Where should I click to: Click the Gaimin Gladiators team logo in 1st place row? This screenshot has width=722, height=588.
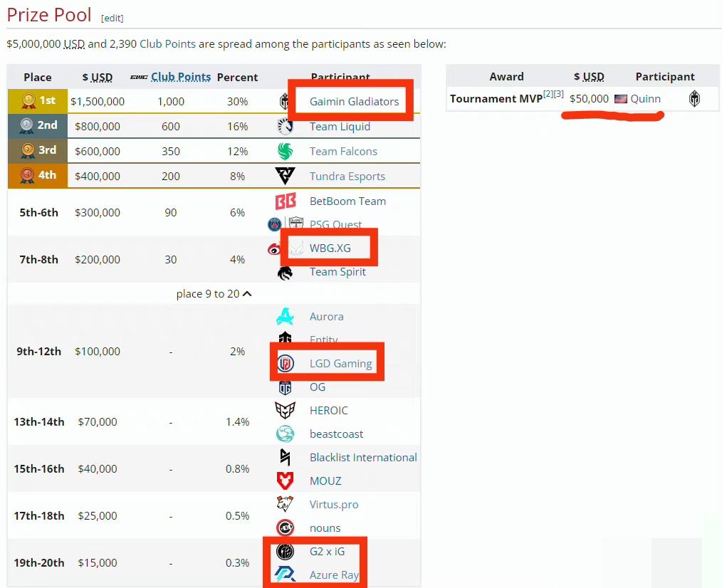(x=283, y=101)
